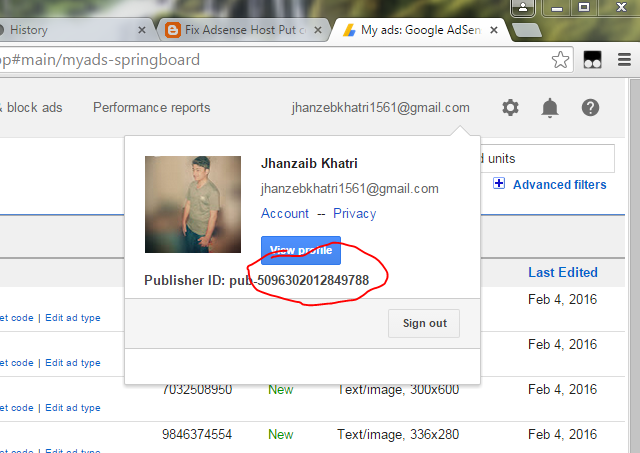Click Edit ad type in first row
The height and width of the screenshot is (453, 640).
(x=73, y=318)
